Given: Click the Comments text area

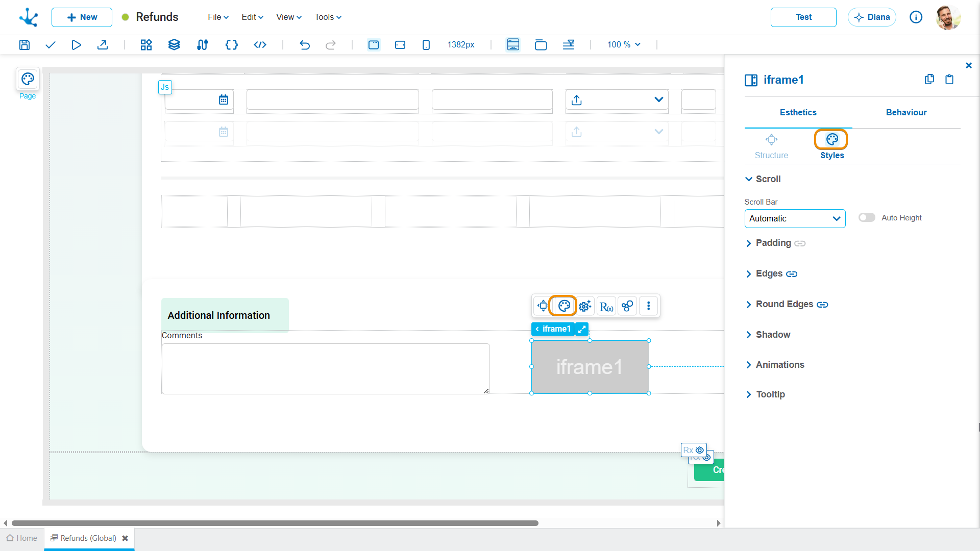Looking at the screenshot, I should [x=326, y=369].
